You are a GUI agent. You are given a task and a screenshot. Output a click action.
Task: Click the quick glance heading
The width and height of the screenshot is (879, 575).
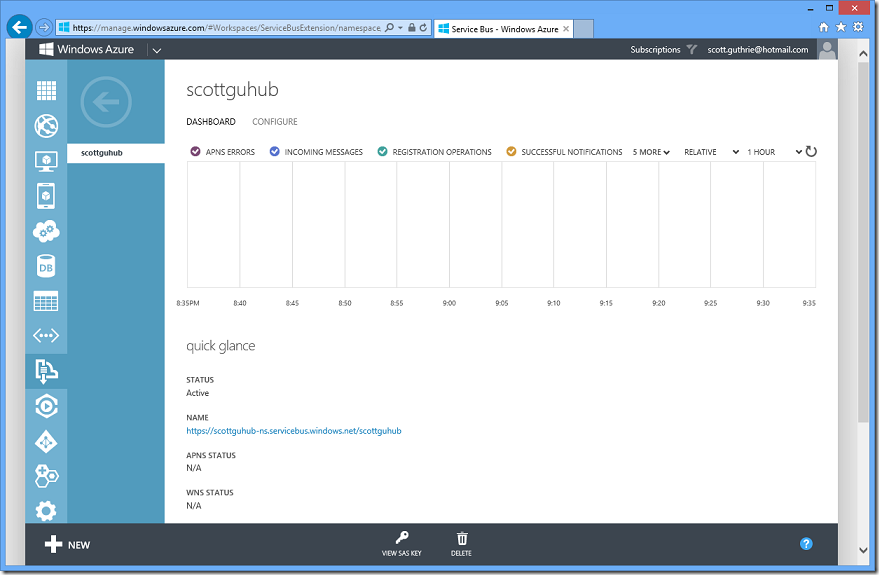tap(220, 346)
